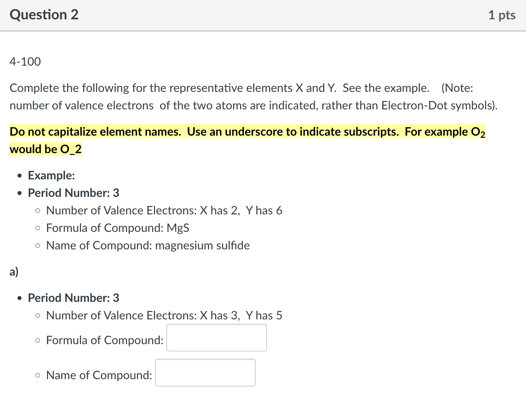Click 'Period Number: 3' under the Example

74,193
